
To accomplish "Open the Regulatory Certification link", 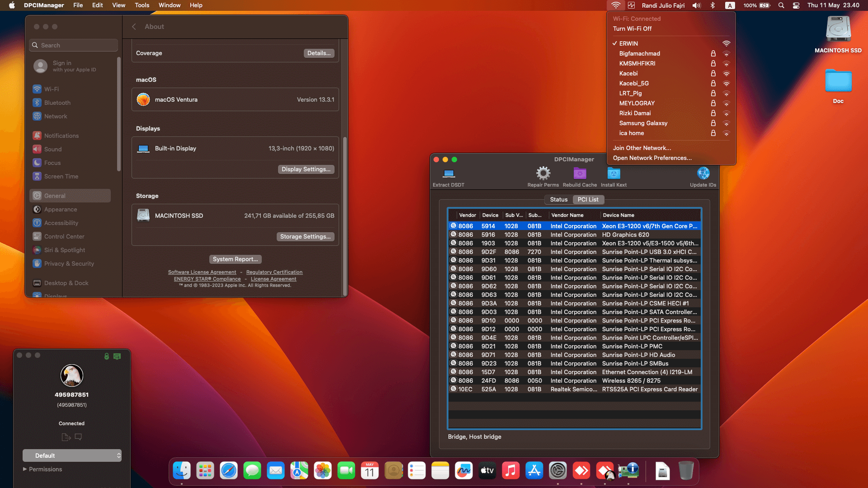I will [x=274, y=272].
